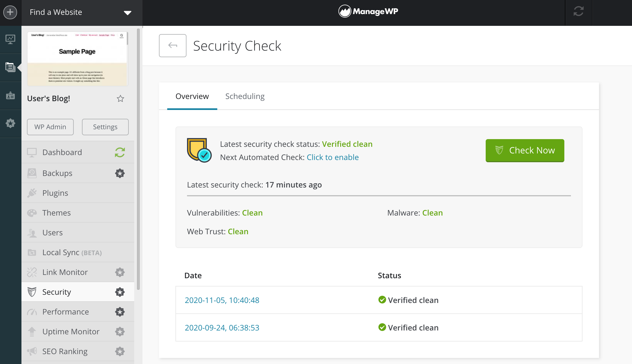Click the gear badge next to Backups
Viewport: 632px width, 364px height.
[120, 173]
